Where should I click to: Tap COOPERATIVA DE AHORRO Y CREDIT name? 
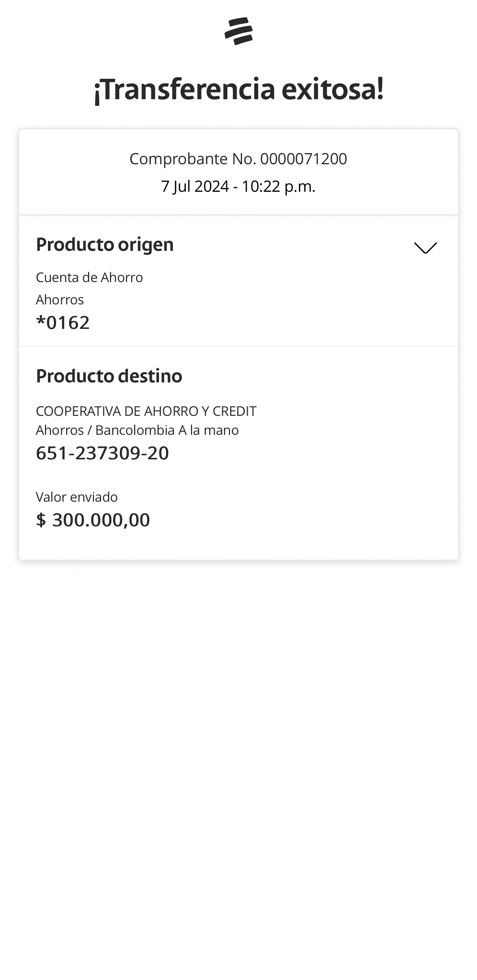[146, 411]
